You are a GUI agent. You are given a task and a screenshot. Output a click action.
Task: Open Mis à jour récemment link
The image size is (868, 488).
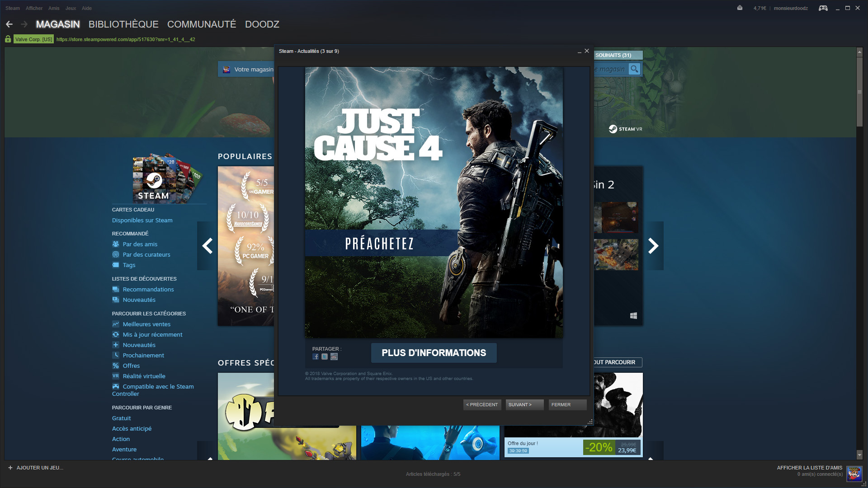click(152, 334)
